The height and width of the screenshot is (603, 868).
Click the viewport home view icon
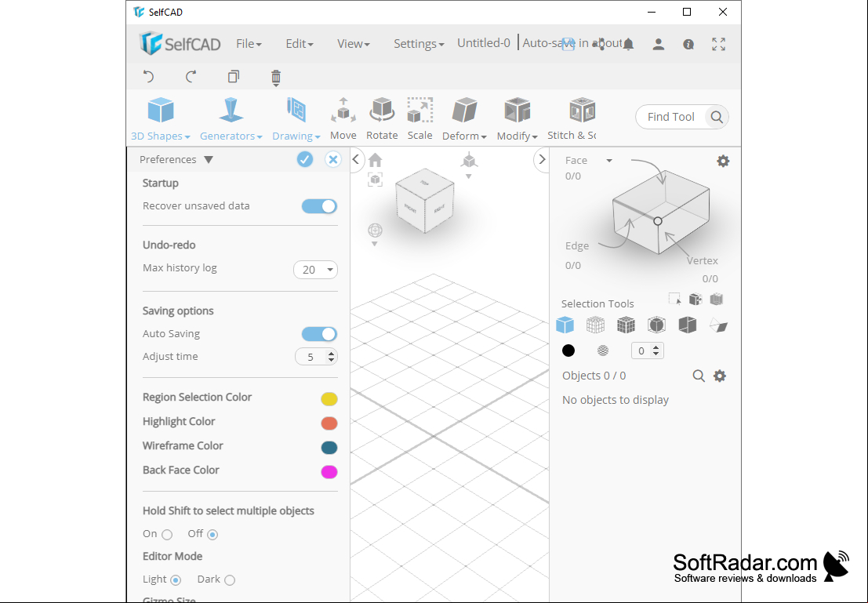point(375,160)
